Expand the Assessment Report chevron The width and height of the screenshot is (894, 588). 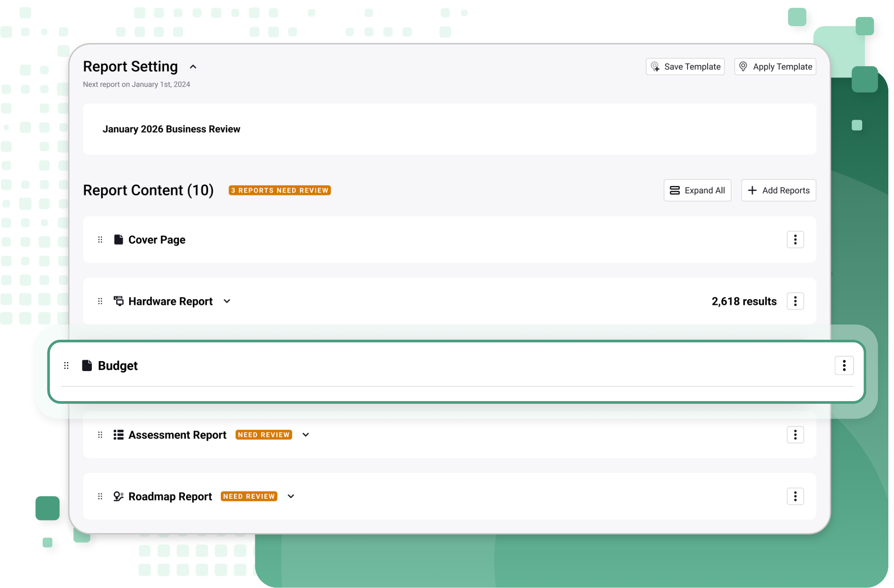306,435
